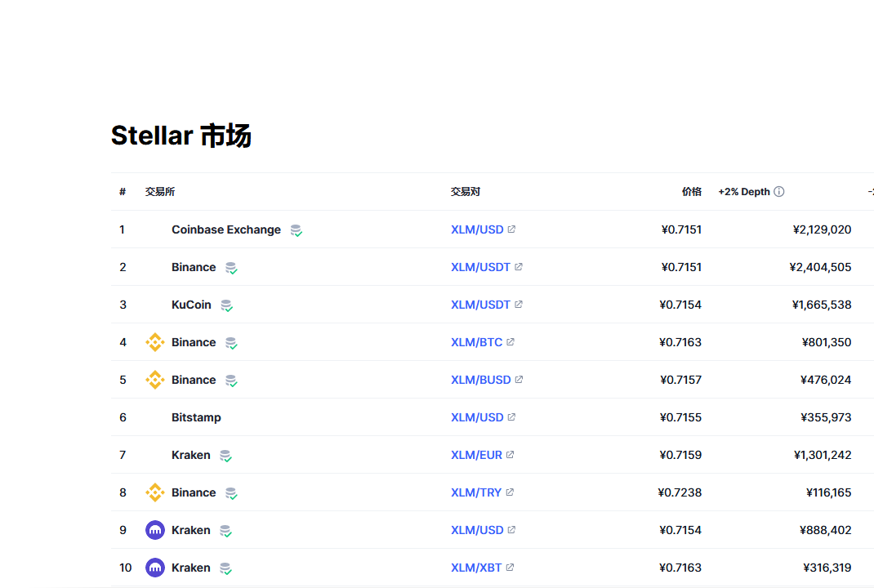Select the price ¥0.7159
The height and width of the screenshot is (588, 874).
[x=680, y=455]
